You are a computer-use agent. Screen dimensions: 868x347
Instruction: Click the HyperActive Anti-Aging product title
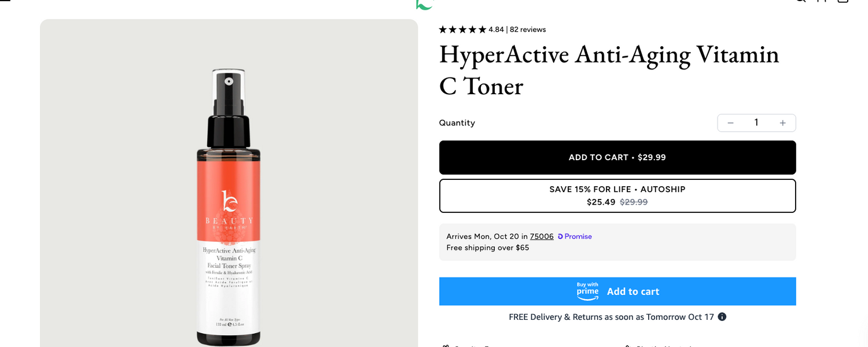click(x=608, y=69)
